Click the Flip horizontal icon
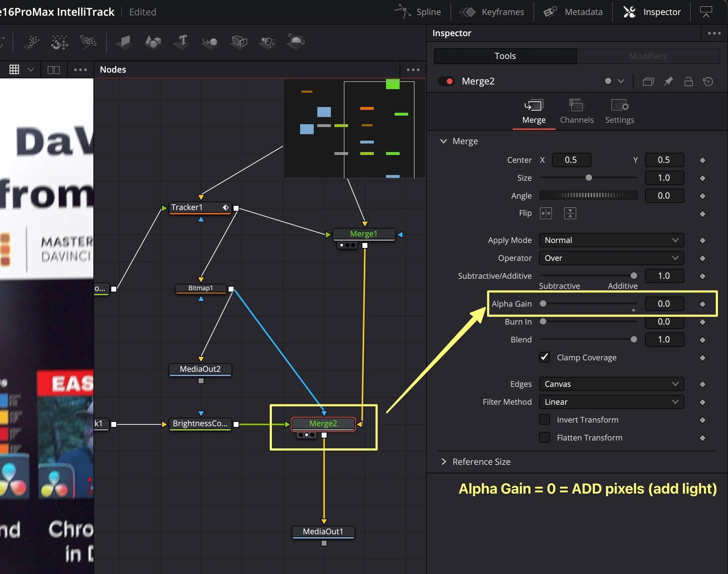 [x=546, y=213]
